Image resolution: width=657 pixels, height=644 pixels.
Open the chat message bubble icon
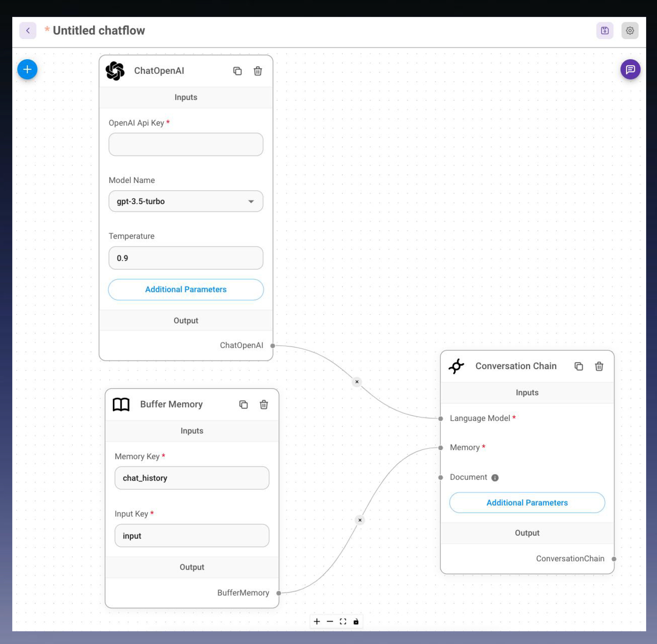click(x=630, y=69)
